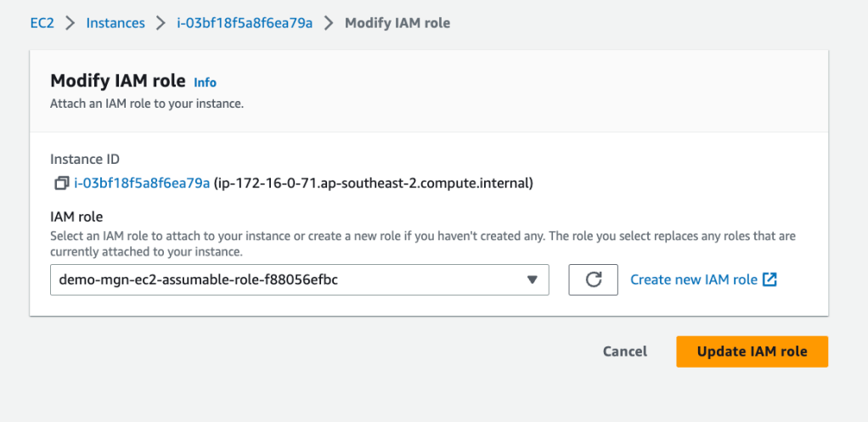Viewport: 868px width, 422px height.
Task: Navigate to Instances breadcrumb item
Action: tap(115, 23)
